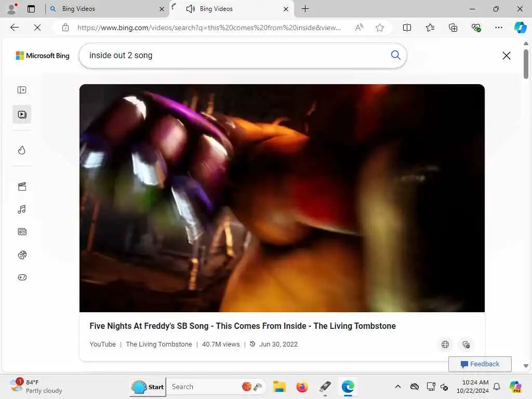This screenshot has height=399, width=532.
Task: Click the scrollbar down arrow
Action: click(x=526, y=366)
